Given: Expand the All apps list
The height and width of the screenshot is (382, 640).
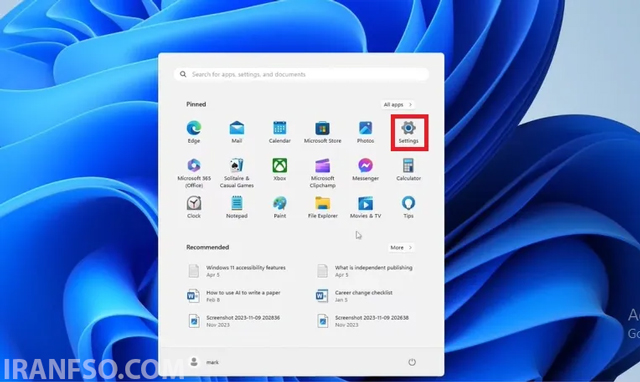Looking at the screenshot, I should (398, 105).
